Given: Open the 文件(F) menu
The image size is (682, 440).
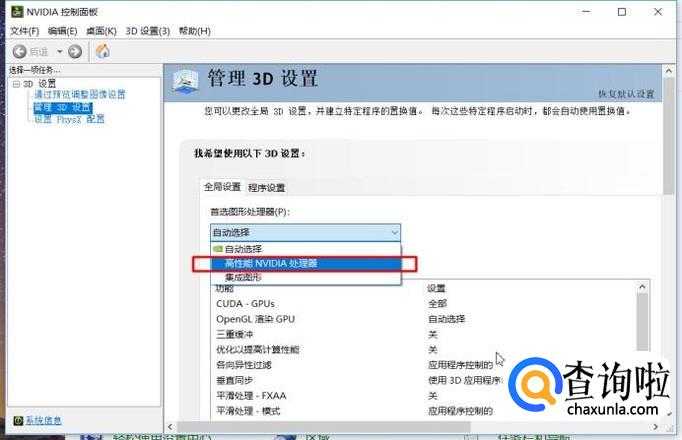Looking at the screenshot, I should point(24,31).
